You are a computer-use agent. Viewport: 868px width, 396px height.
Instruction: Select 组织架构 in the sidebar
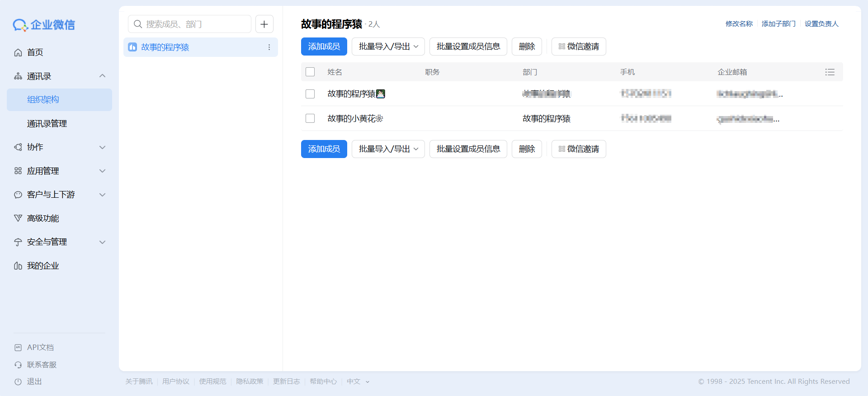pyautogui.click(x=43, y=100)
